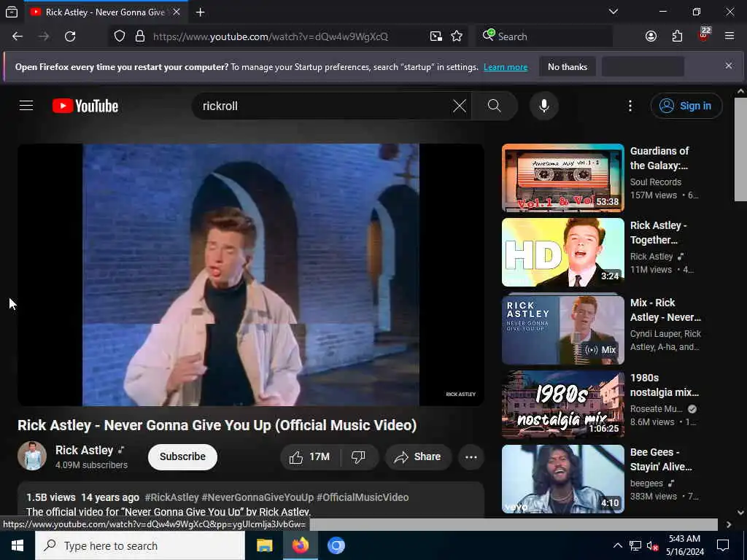Open #OfficialMusicVideo hashtag link
Viewport: 747px width, 560px height.
363,497
